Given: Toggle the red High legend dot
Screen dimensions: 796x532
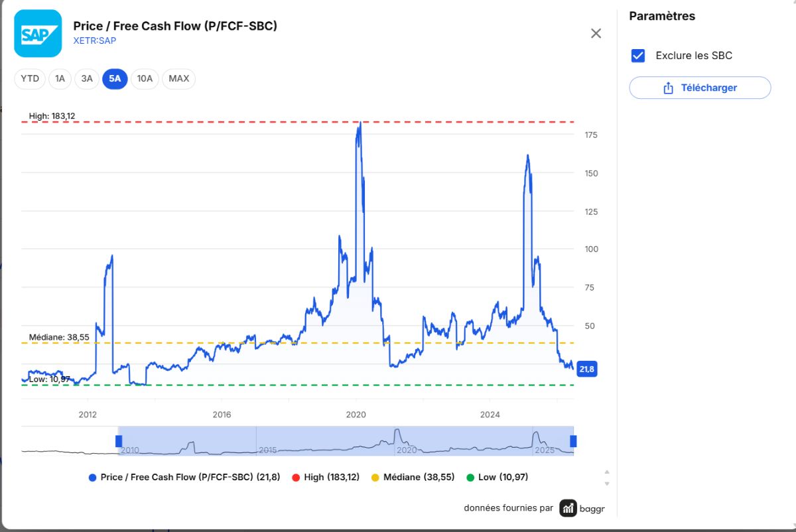Looking at the screenshot, I should point(296,477).
